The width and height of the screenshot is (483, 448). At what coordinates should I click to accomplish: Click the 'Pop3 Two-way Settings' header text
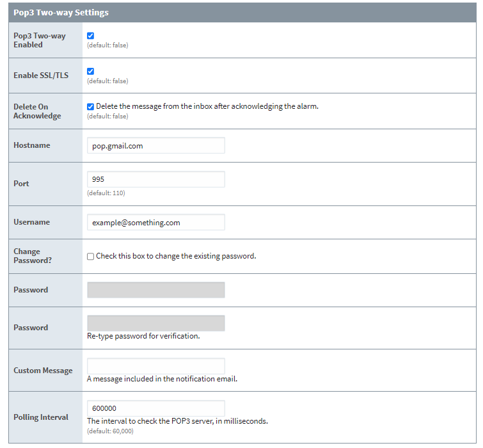tap(61, 13)
